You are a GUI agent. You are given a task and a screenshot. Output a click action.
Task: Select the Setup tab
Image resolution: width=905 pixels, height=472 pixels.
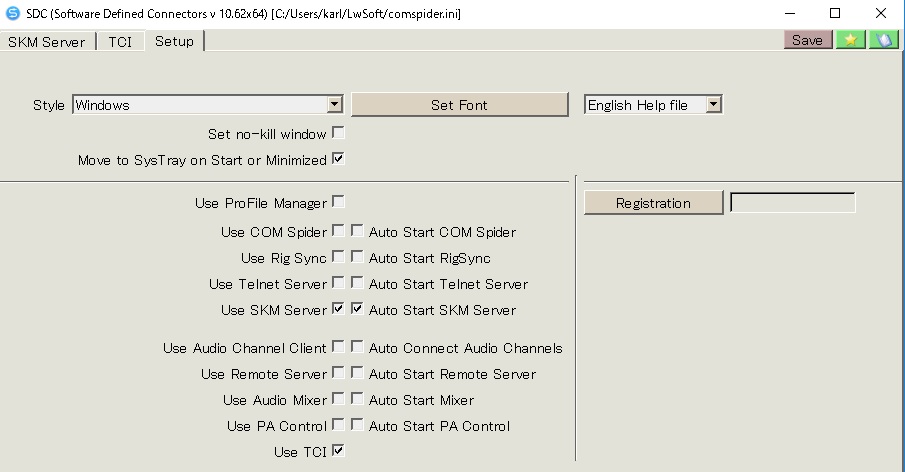pyautogui.click(x=174, y=41)
